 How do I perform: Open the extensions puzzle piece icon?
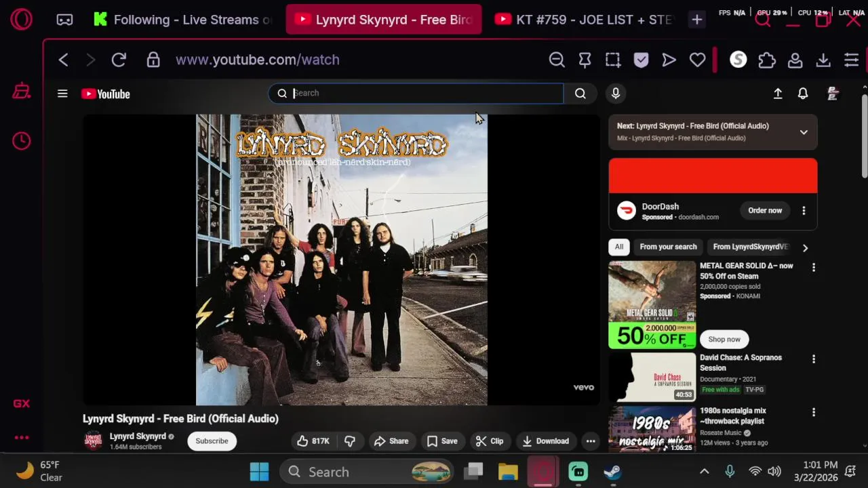tap(767, 60)
